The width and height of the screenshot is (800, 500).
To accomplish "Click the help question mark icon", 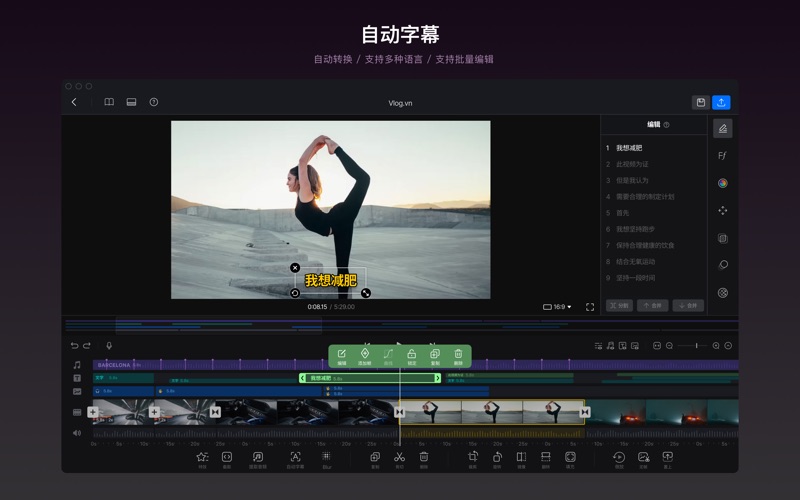I will pyautogui.click(x=154, y=102).
